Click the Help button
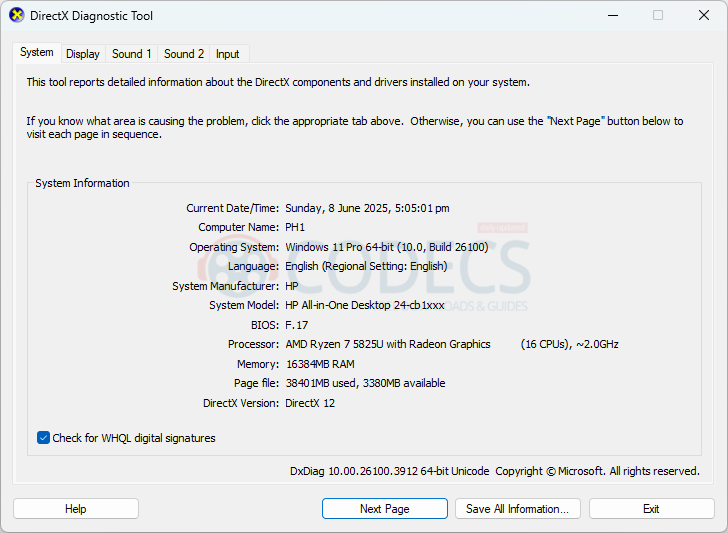Image resolution: width=728 pixels, height=533 pixels. click(x=76, y=509)
